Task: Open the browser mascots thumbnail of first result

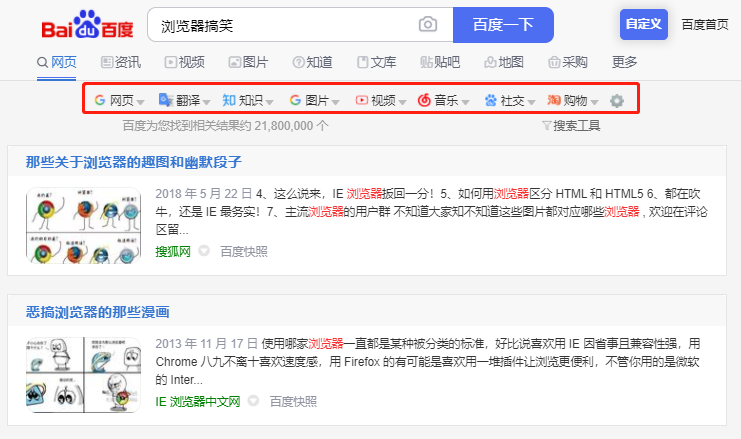Action: [83, 225]
